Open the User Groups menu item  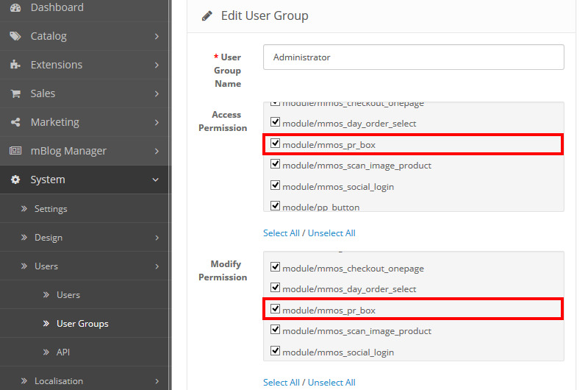pyautogui.click(x=82, y=324)
